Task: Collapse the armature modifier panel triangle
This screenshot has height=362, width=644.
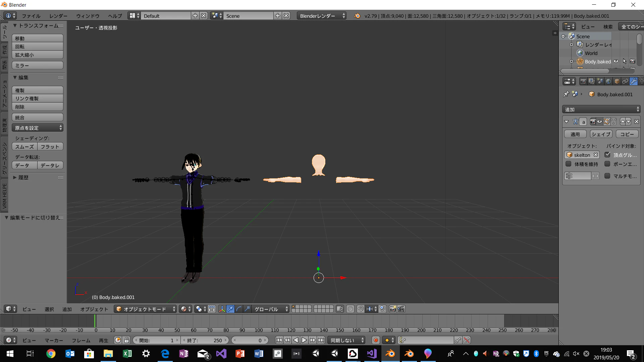Action: click(x=567, y=122)
